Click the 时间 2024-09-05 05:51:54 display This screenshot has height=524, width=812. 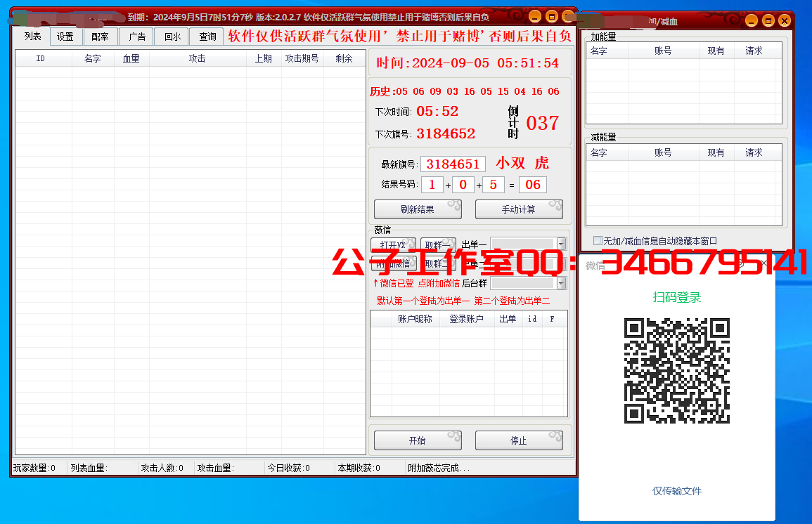(468, 63)
